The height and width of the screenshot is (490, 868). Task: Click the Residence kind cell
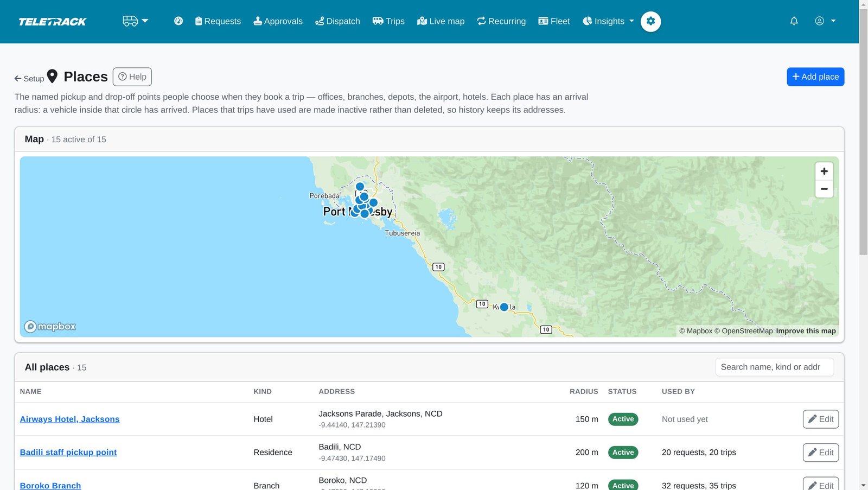click(x=273, y=453)
